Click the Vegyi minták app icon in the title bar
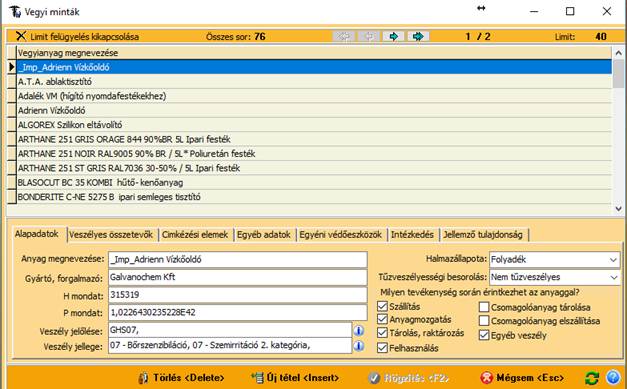Viewport: 627px width, 389px height. coord(15,12)
